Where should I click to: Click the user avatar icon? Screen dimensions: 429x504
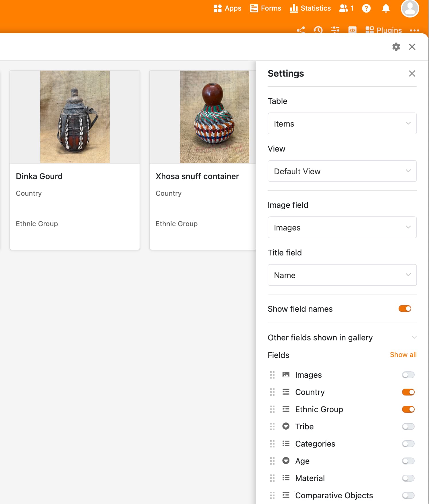pos(409,8)
